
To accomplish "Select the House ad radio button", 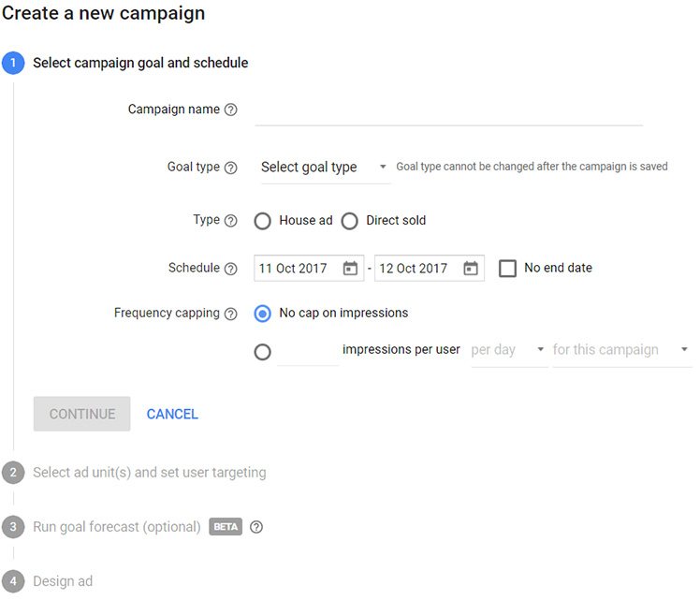I will coord(262,221).
